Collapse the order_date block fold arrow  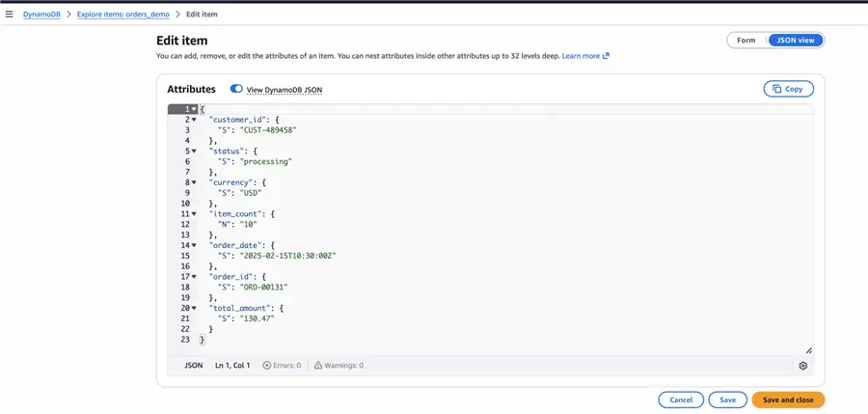(194, 245)
